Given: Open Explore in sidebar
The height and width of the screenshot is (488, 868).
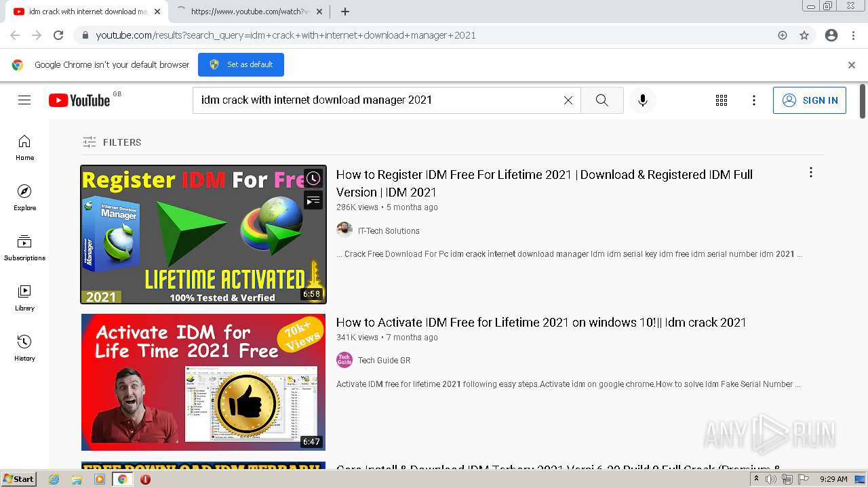Looking at the screenshot, I should click(24, 197).
